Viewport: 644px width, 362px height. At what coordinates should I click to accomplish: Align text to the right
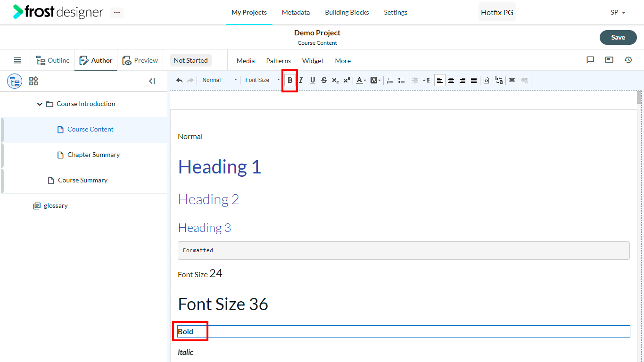point(462,80)
